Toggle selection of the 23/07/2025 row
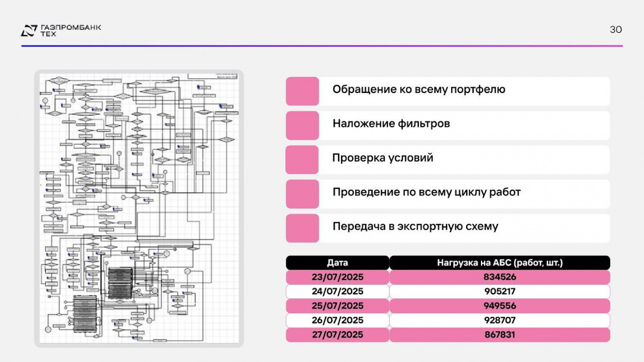 point(336,277)
